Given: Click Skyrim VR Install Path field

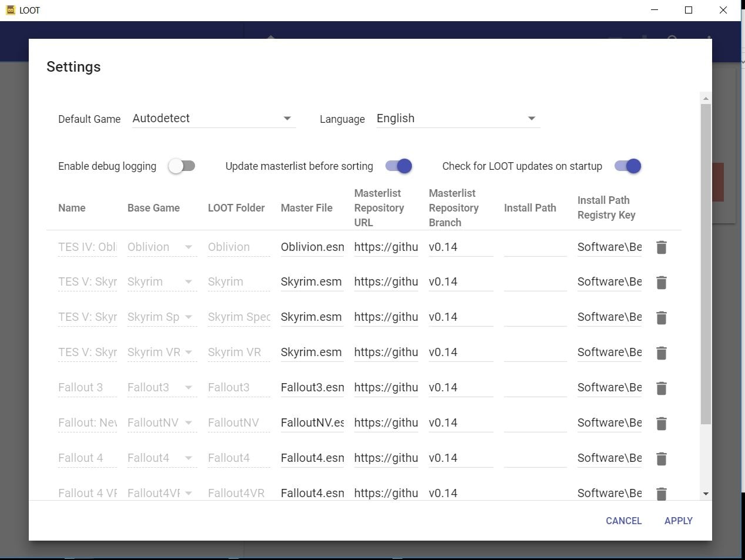Looking at the screenshot, I should (x=535, y=353).
